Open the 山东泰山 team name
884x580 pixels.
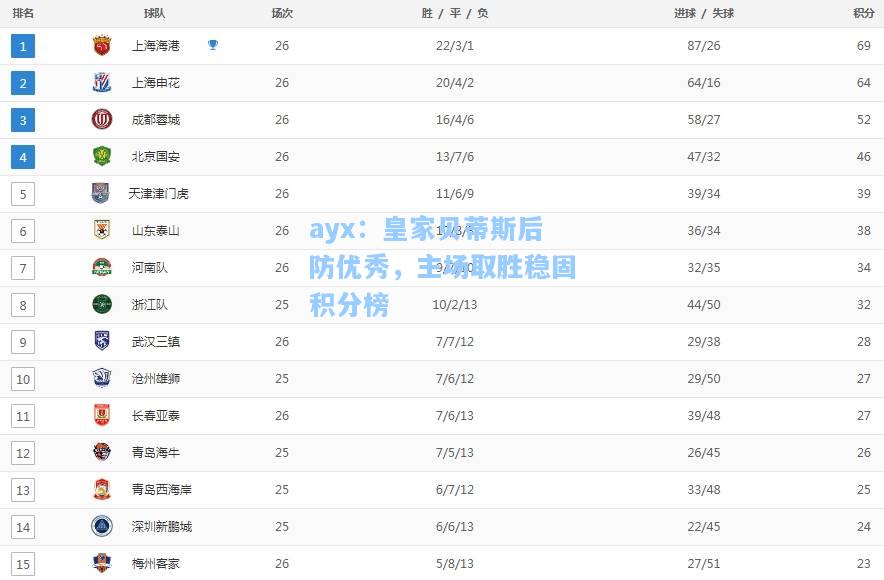pyautogui.click(x=156, y=231)
